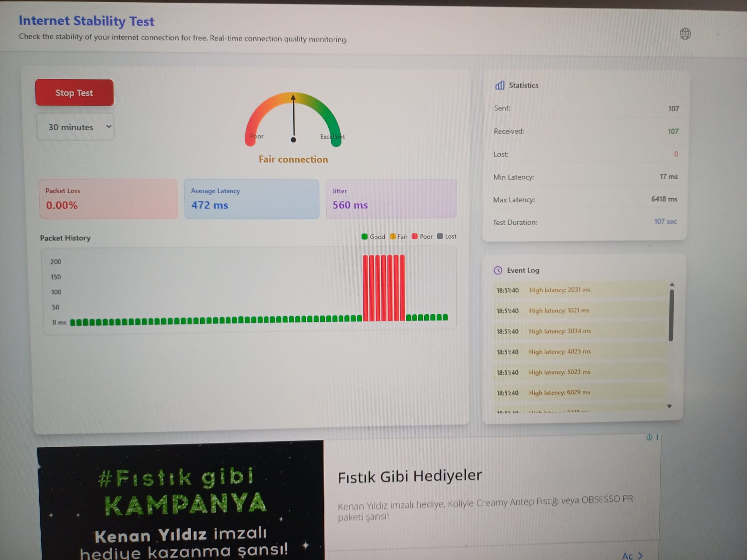Click the Sent value '107'
The image size is (747, 560).
point(673,109)
